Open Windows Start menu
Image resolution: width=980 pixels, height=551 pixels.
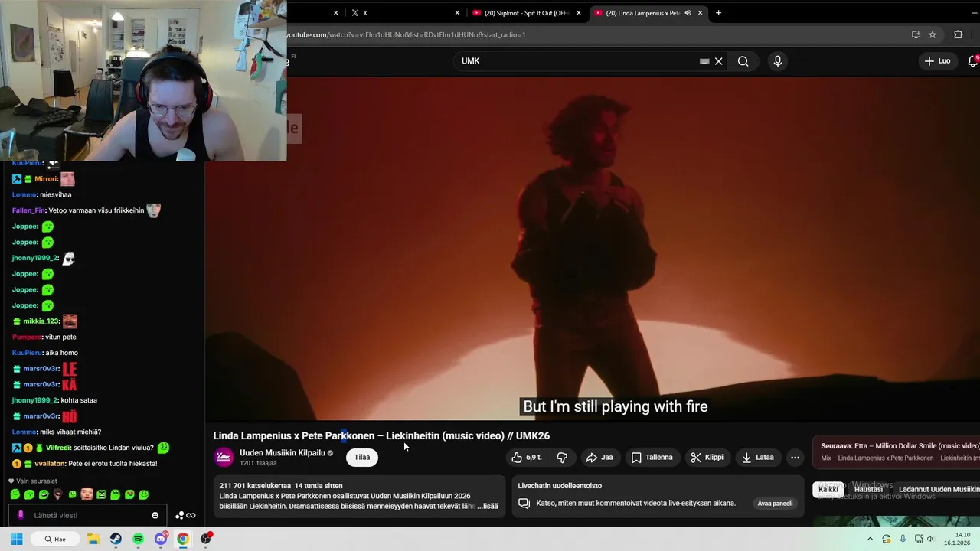pyautogui.click(x=16, y=539)
